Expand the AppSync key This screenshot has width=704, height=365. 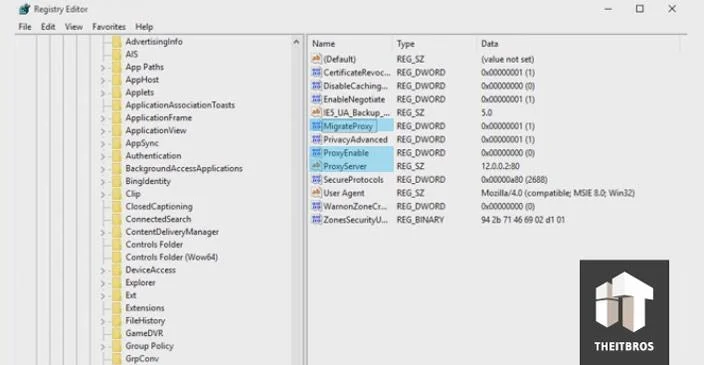[x=103, y=144]
